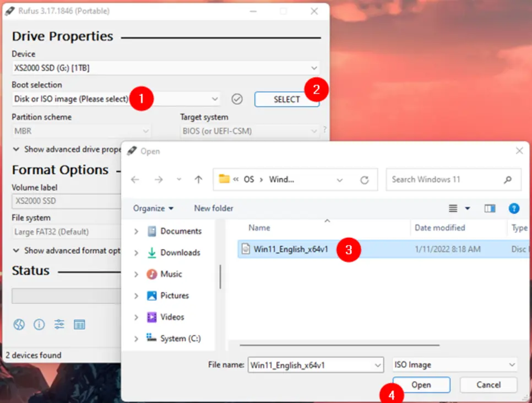Go back in Open dialog
The image size is (532, 403).
(x=135, y=179)
